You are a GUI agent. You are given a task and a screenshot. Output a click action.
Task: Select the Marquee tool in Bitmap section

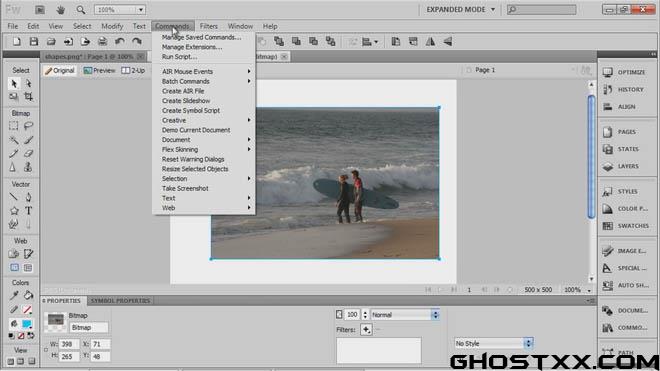(13, 125)
